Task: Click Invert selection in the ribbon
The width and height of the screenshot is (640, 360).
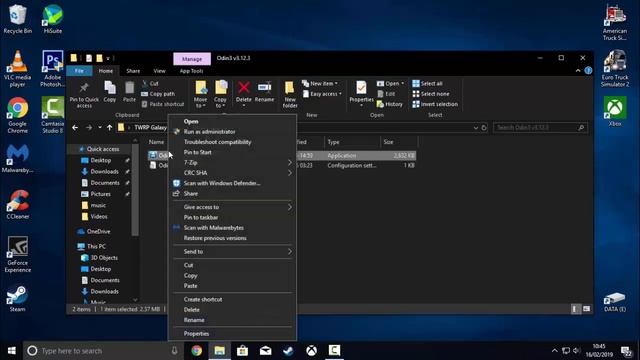Action: tap(435, 104)
